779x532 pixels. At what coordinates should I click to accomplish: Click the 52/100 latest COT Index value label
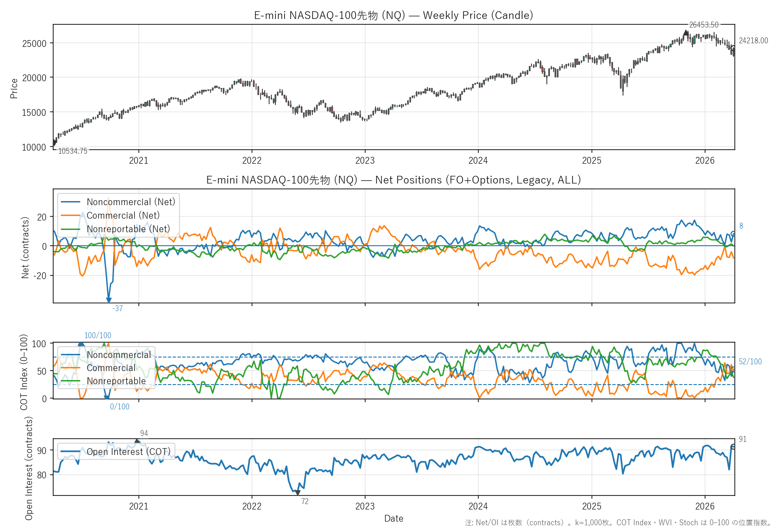pos(750,362)
